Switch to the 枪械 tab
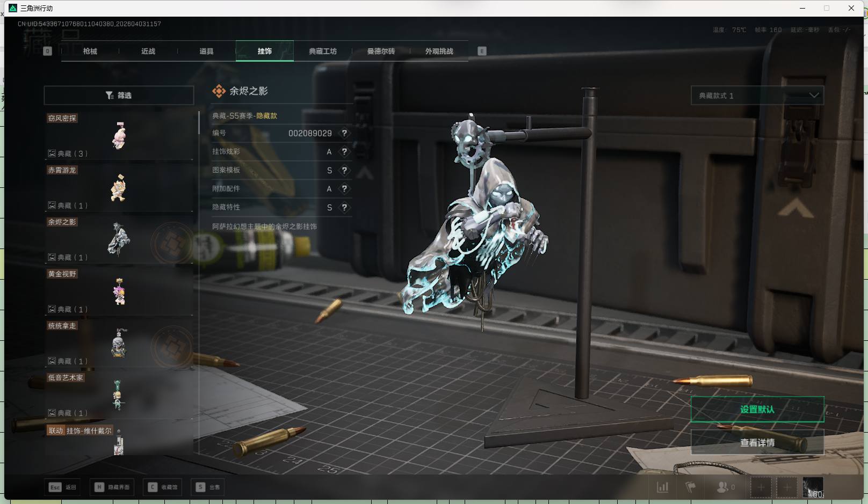Image resolution: width=868 pixels, height=504 pixels. pyautogui.click(x=90, y=52)
